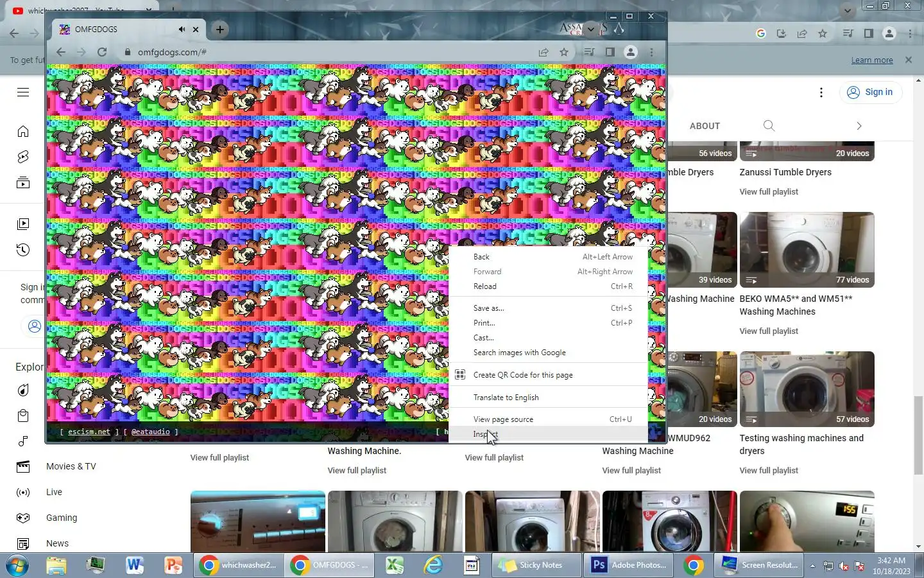This screenshot has height=578, width=924.
Task: Open History icon in YouTube sidebar
Action: 23,250
